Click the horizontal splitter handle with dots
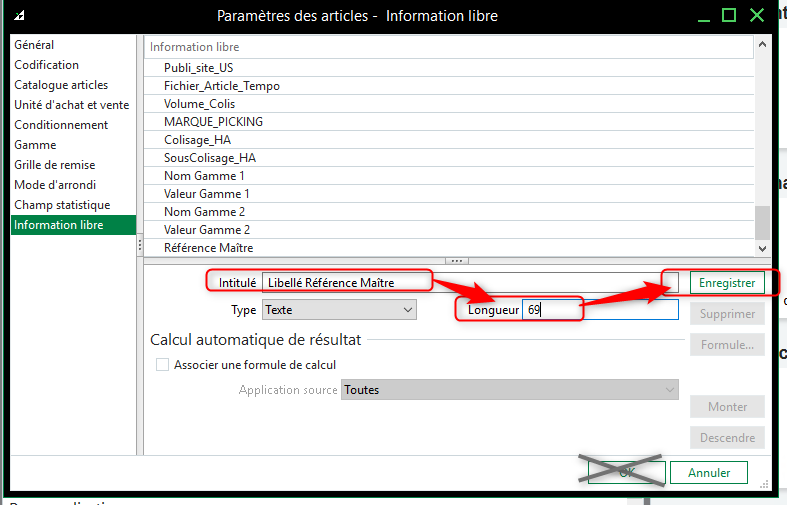Image resolution: width=787 pixels, height=505 pixels. 457,261
